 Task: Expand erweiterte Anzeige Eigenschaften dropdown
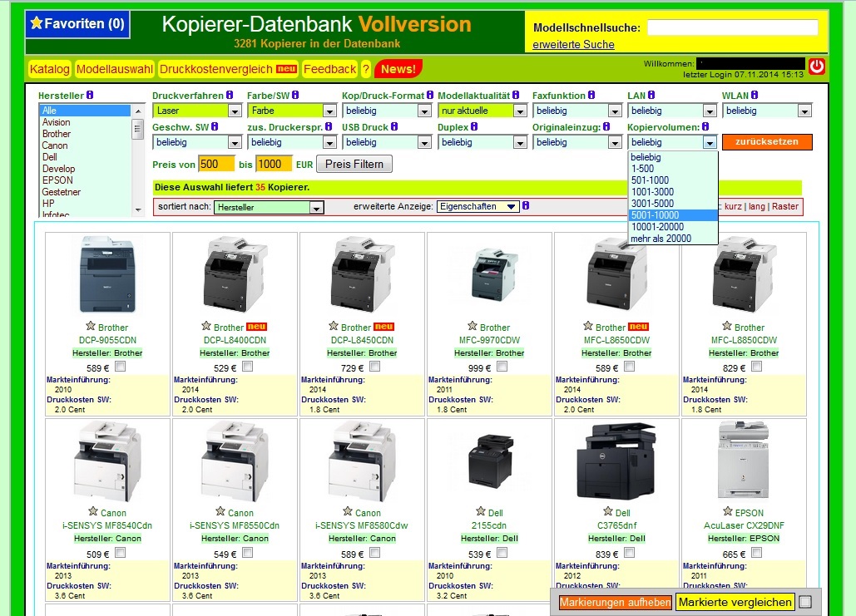tap(477, 206)
